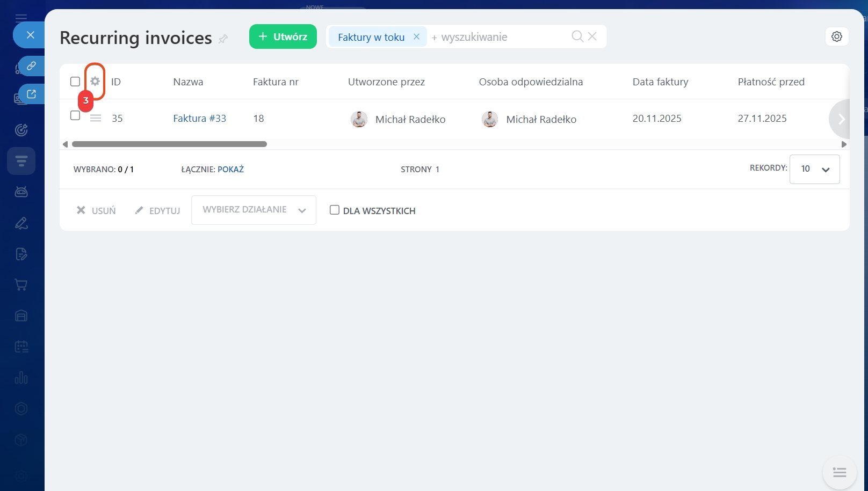Image resolution: width=868 pixels, height=491 pixels.
Task: Open the bar chart analytics sidebar icon
Action: tap(21, 378)
